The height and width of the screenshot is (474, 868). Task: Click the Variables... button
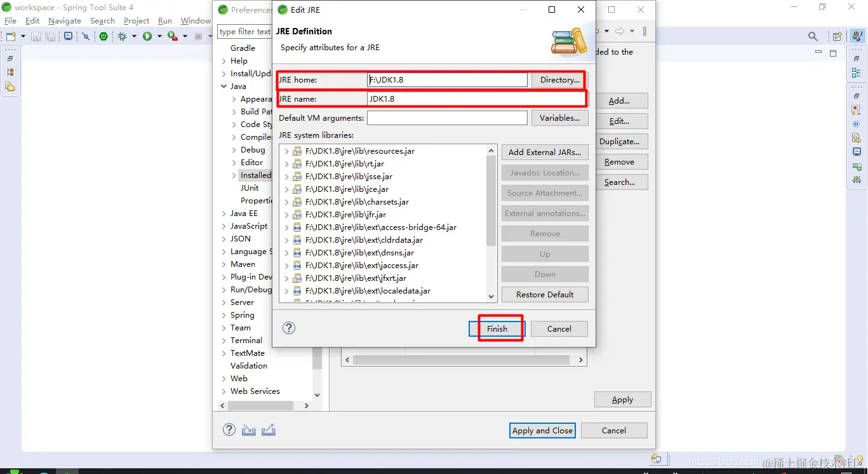point(559,118)
